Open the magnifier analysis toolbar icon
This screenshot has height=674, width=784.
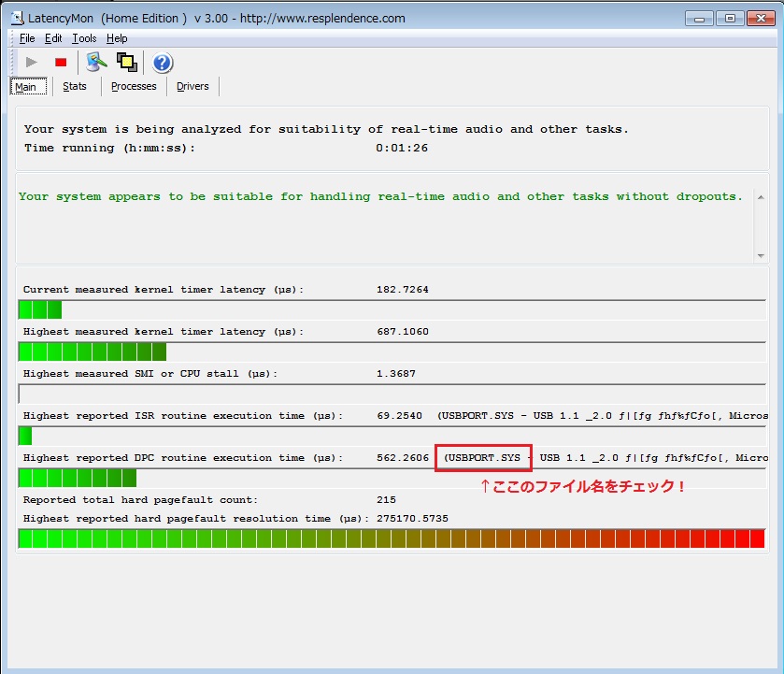(96, 62)
